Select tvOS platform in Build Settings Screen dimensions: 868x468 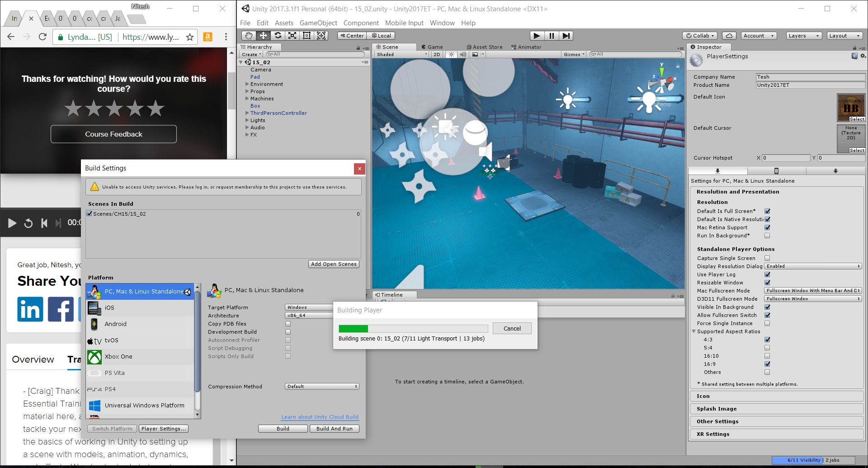click(140, 340)
